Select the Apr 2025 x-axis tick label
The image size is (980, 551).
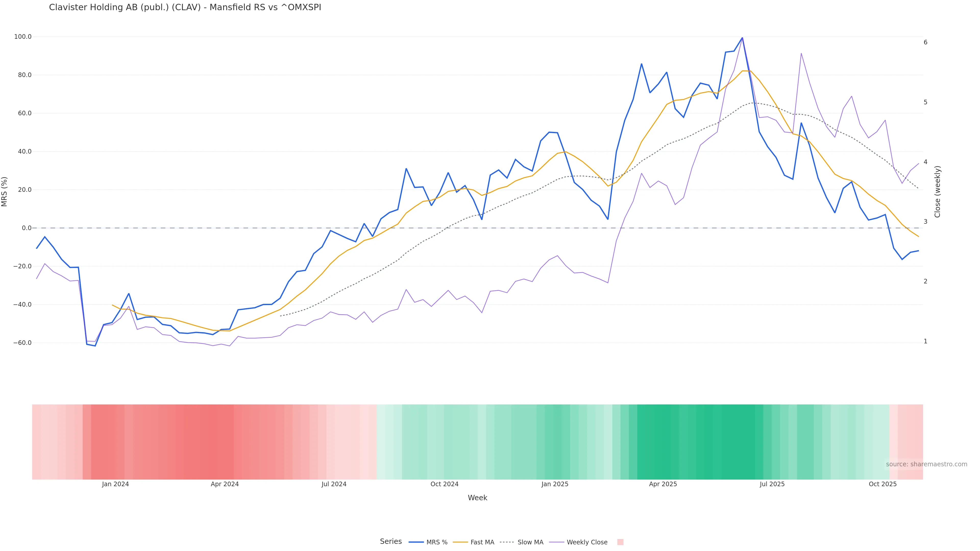click(663, 484)
